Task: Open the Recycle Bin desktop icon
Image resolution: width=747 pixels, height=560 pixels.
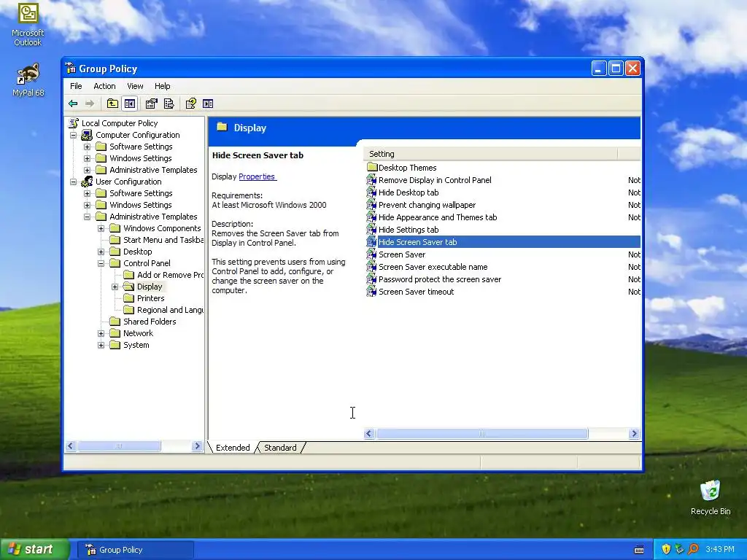Action: [711, 497]
